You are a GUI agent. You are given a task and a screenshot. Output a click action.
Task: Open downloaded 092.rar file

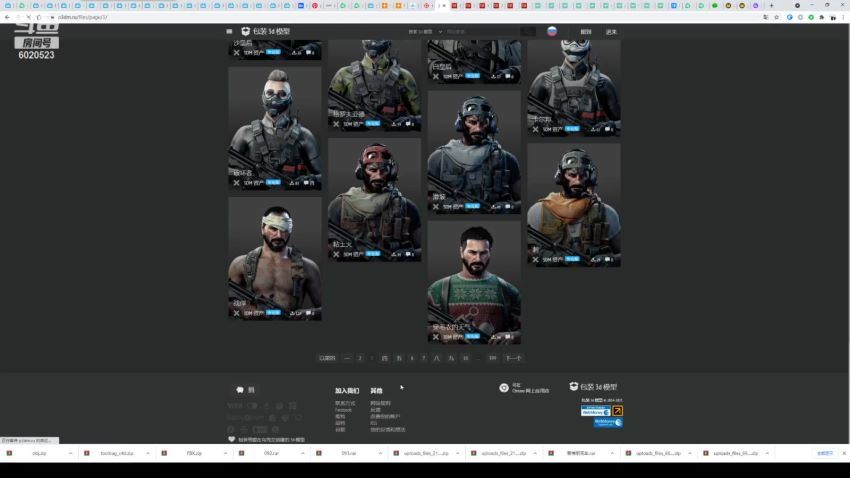point(271,453)
